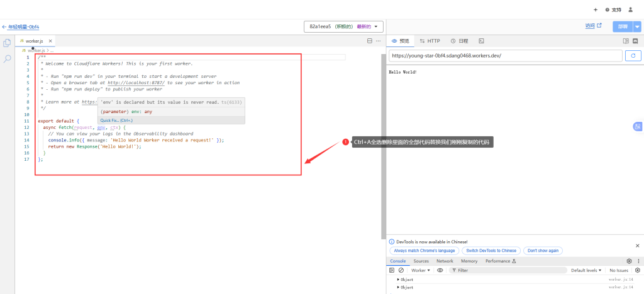
Task: Click Switch DevTools to Chinese button
Action: click(x=491, y=250)
